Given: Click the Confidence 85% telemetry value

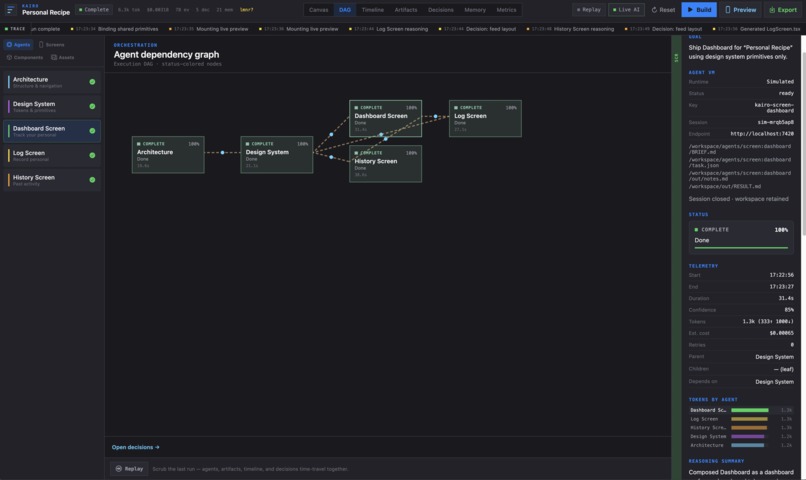Looking at the screenshot, I should tap(789, 310).
